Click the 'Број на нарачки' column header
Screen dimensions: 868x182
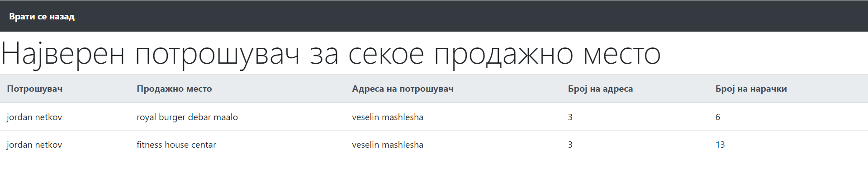click(751, 89)
